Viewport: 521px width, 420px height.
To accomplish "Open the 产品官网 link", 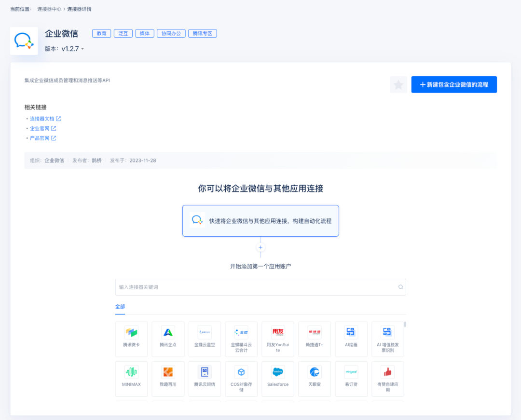I will click(40, 138).
